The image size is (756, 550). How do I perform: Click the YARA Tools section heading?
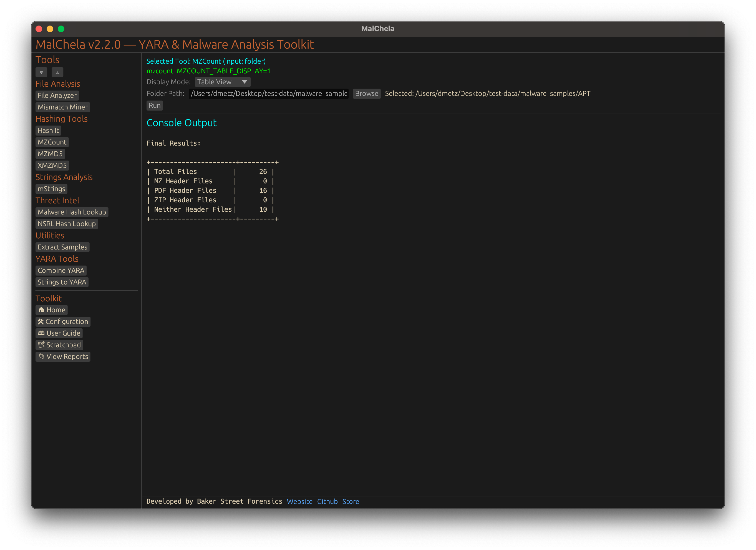pos(57,259)
